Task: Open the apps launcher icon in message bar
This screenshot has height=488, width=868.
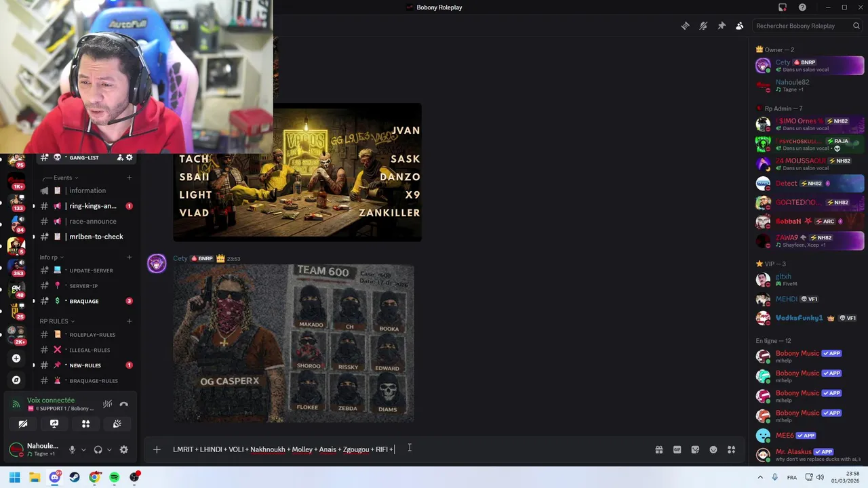Action: click(731, 449)
